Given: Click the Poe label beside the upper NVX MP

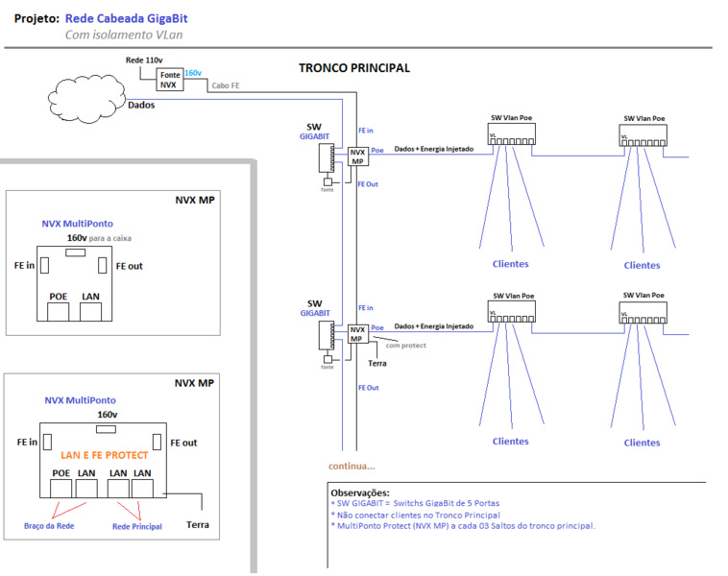Looking at the screenshot, I should click(377, 151).
